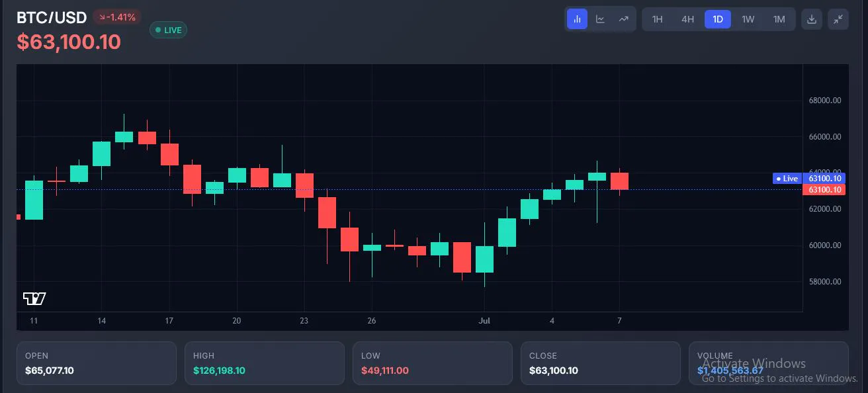The image size is (868, 393).
Task: Click the LIVE status badge
Action: [x=169, y=30]
